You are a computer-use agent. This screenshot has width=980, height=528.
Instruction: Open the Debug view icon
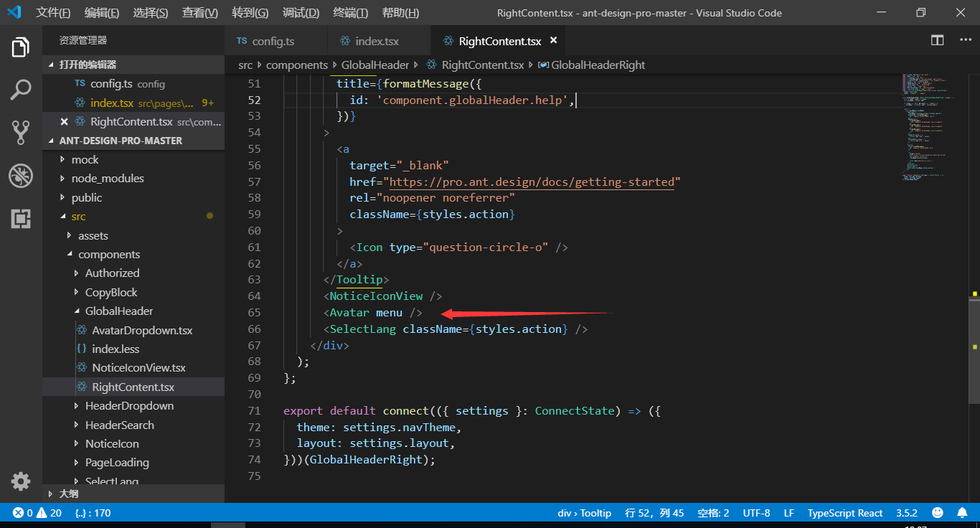point(21,176)
